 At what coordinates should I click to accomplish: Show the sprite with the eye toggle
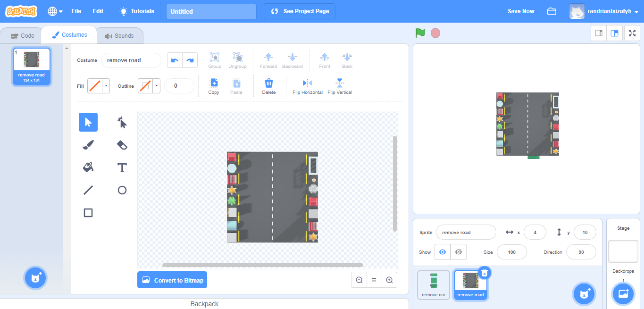tap(442, 251)
